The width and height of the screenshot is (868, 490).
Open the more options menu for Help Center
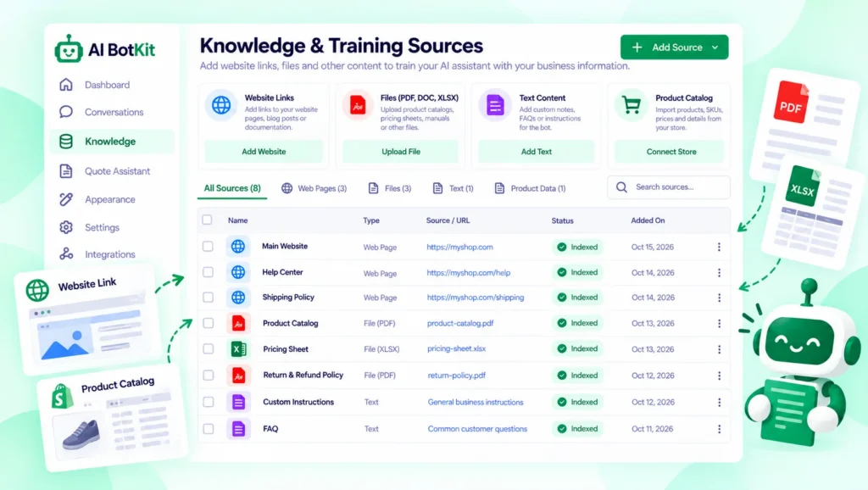click(x=719, y=272)
